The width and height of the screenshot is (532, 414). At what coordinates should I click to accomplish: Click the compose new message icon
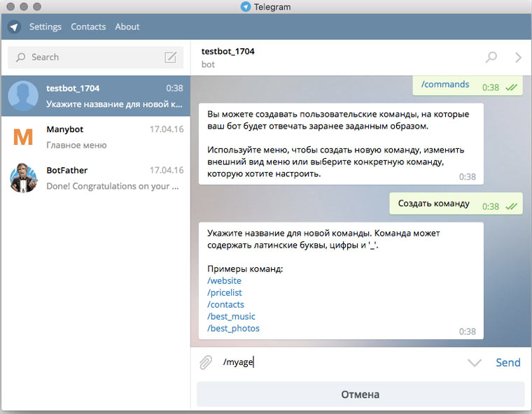pos(170,57)
